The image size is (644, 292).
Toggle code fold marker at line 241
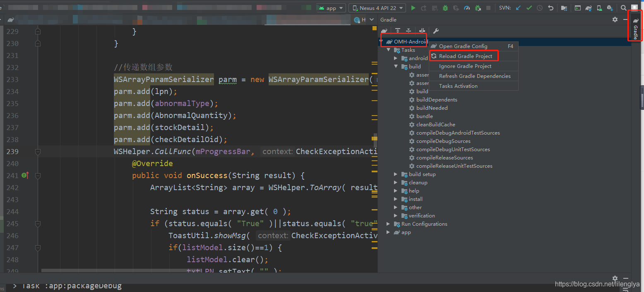coord(38,176)
